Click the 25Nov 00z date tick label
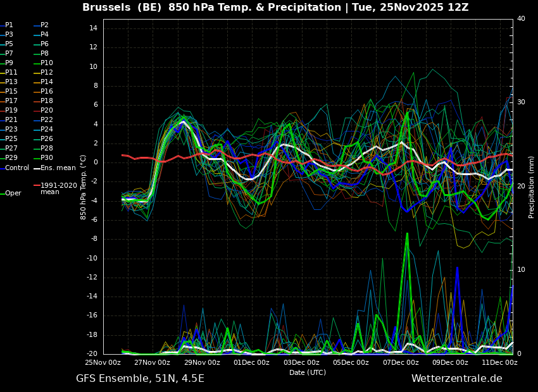 coord(104,362)
